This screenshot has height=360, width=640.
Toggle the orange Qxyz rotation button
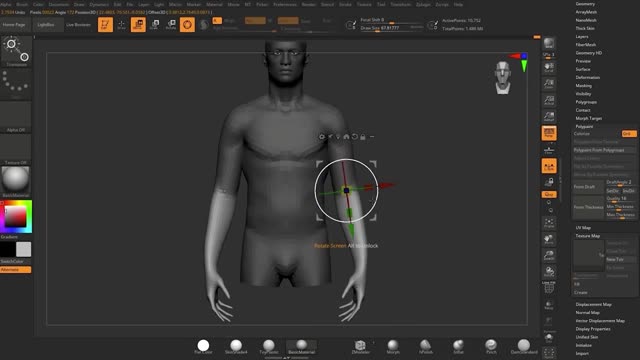[x=549, y=194]
